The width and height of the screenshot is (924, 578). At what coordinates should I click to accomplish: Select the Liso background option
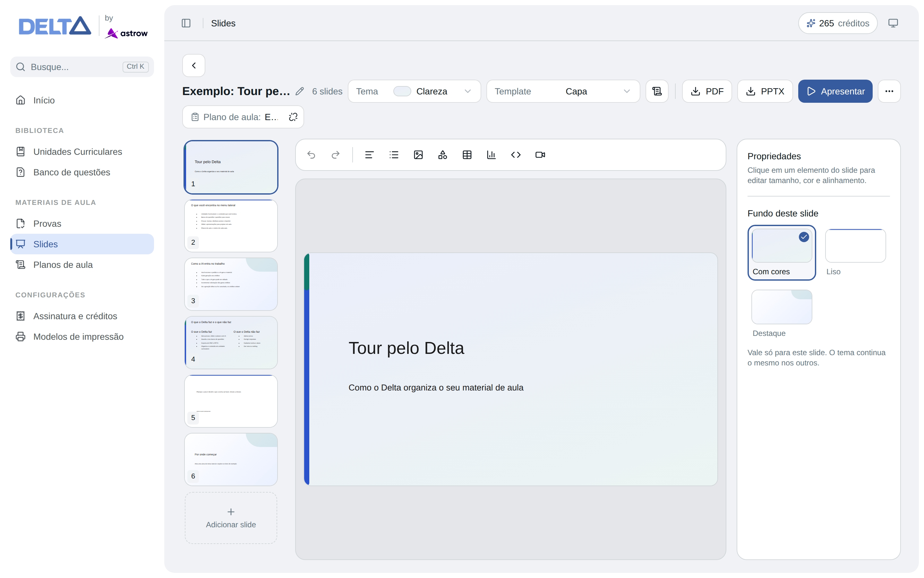point(855,253)
